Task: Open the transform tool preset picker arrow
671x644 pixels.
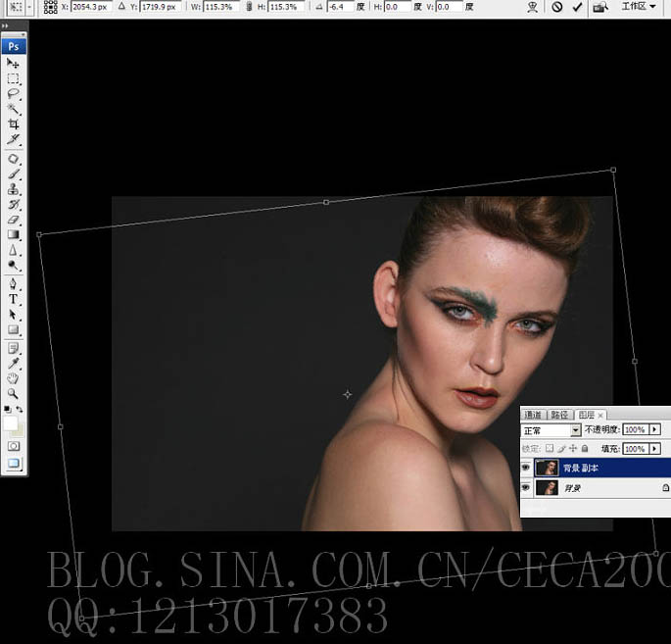Action: (29, 7)
